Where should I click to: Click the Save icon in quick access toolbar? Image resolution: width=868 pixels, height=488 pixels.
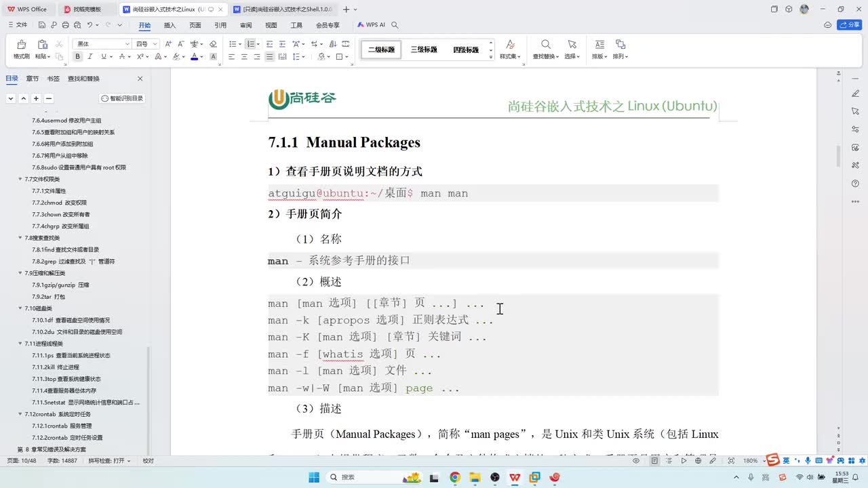[x=42, y=25]
